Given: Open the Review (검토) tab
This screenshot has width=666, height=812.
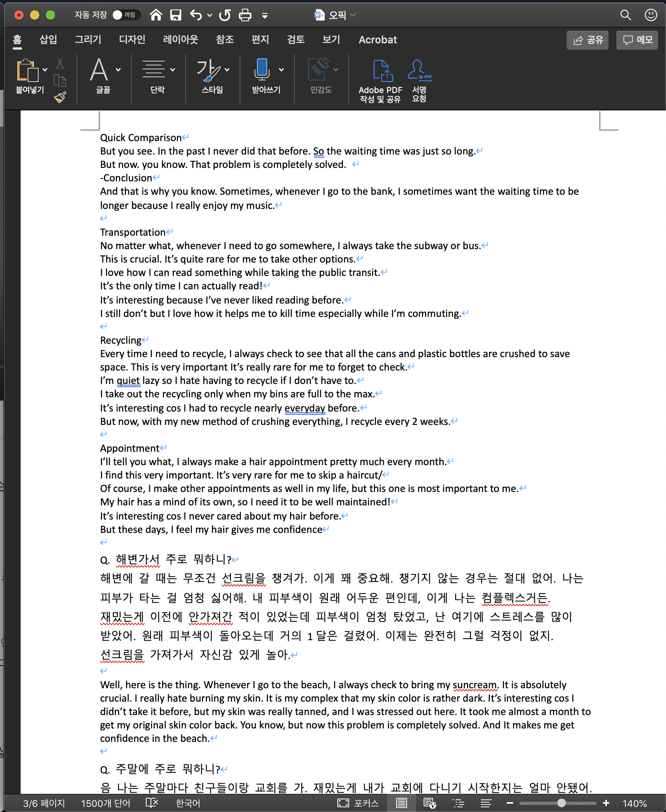Looking at the screenshot, I should [296, 39].
